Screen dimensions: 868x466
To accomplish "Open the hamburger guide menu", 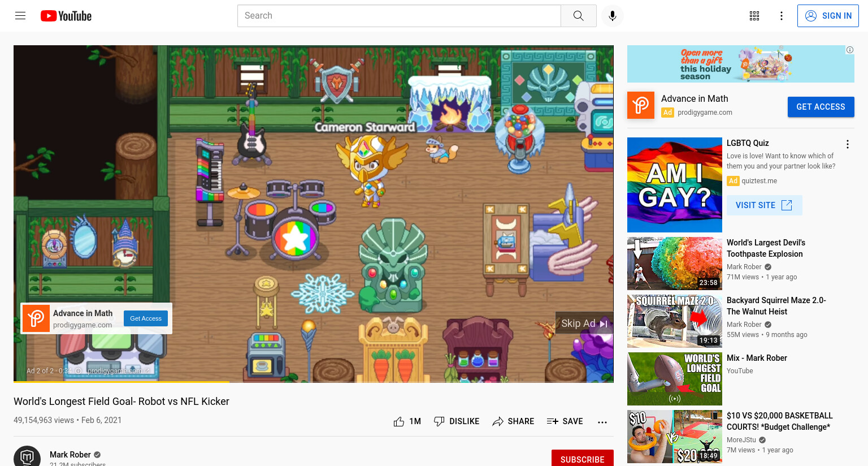I will pos(20,16).
